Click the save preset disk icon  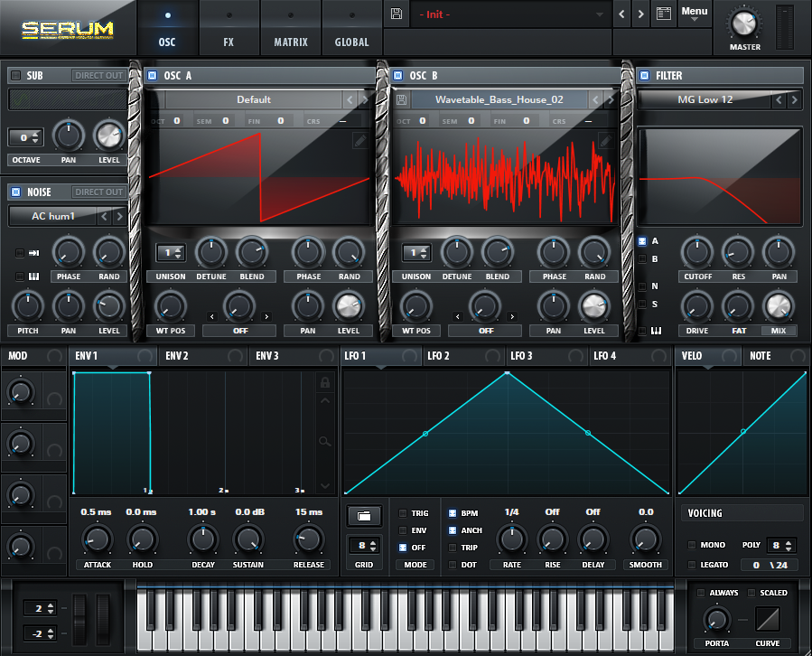(x=397, y=14)
